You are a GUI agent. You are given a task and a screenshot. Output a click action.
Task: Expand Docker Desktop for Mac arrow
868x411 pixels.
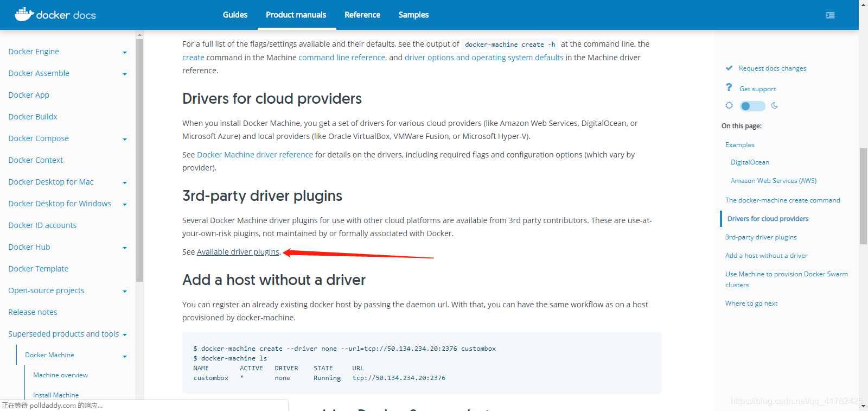[x=125, y=183]
